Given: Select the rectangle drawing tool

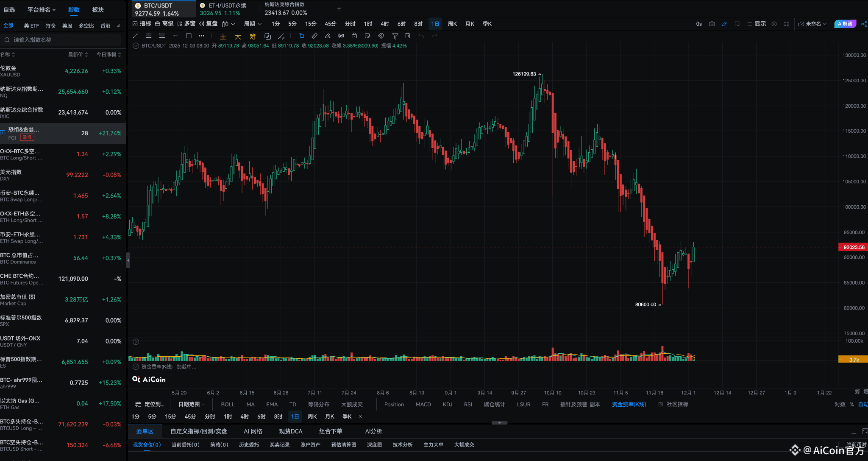Looking at the screenshot, I should coord(189,36).
